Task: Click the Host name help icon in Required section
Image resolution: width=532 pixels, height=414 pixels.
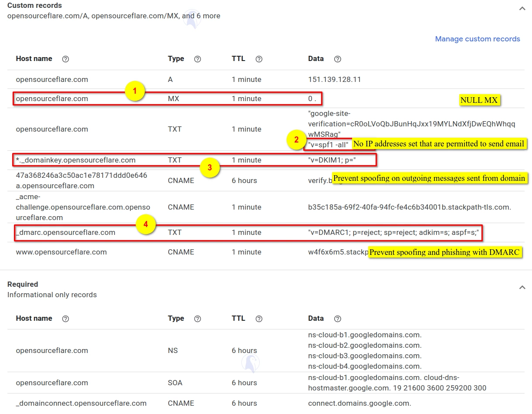Action: 65,319
